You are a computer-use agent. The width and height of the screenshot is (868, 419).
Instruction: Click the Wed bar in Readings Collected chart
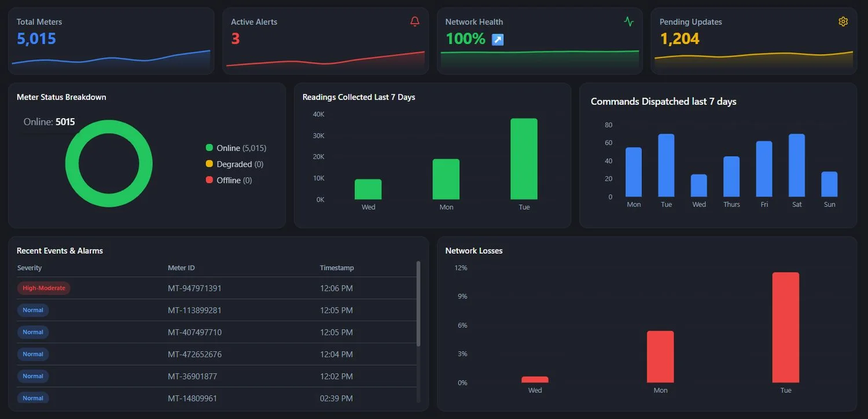coord(368,189)
